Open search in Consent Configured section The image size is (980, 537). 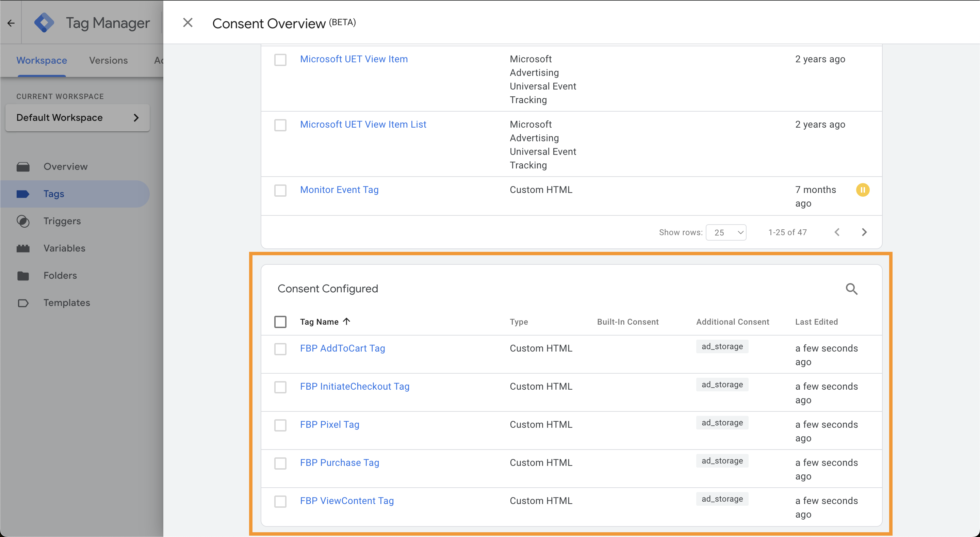(x=851, y=289)
